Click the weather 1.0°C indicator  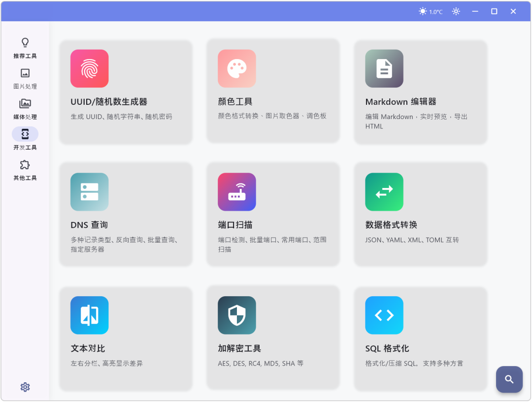[x=431, y=11]
